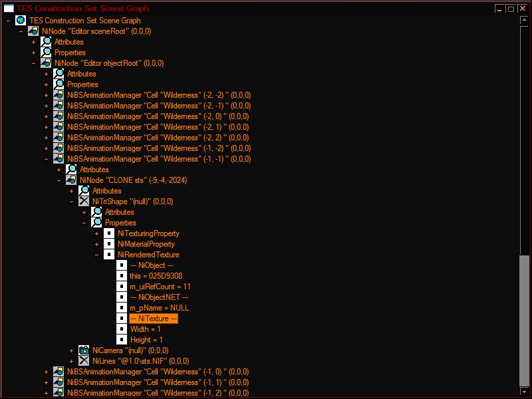Image resolution: width=532 pixels, height=399 pixels.
Task: Expand NiCamera "(null)" node
Action: [72, 350]
